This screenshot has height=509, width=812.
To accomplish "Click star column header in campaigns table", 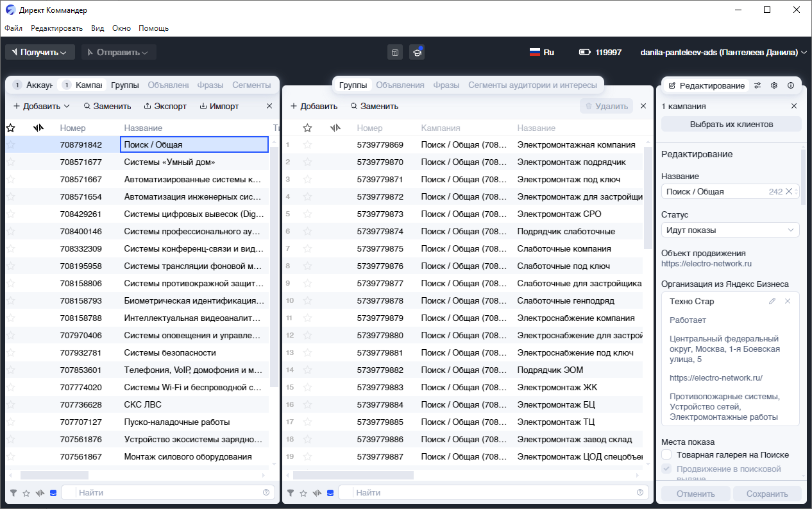I will coord(10,128).
